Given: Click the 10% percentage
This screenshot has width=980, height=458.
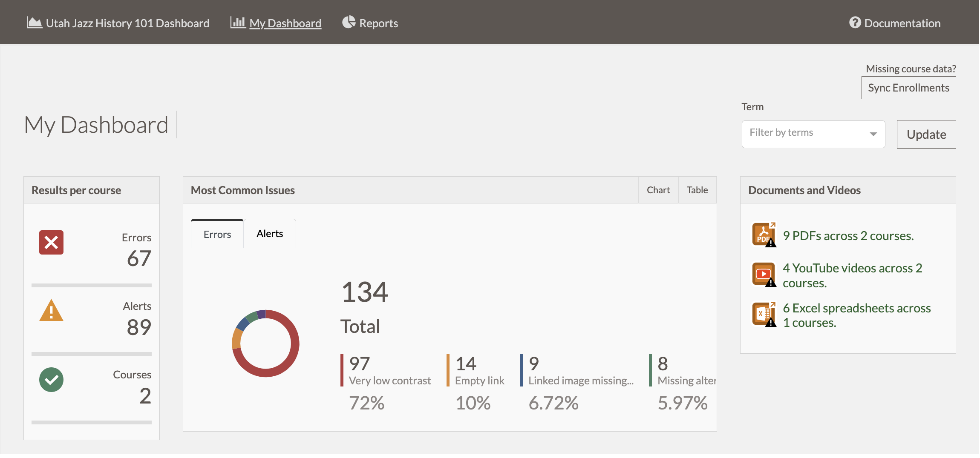Looking at the screenshot, I should coord(473,403).
